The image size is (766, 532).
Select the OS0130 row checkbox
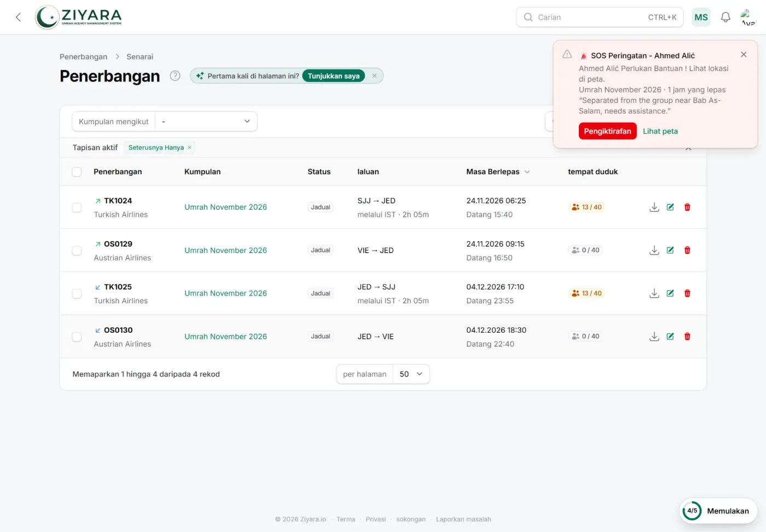77,337
